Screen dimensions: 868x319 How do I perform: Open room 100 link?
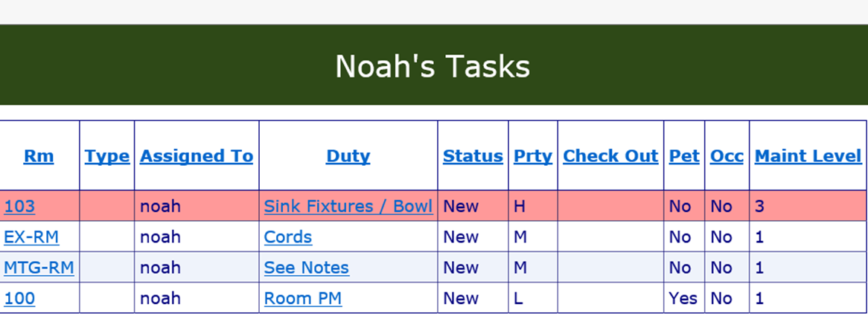coord(19,298)
